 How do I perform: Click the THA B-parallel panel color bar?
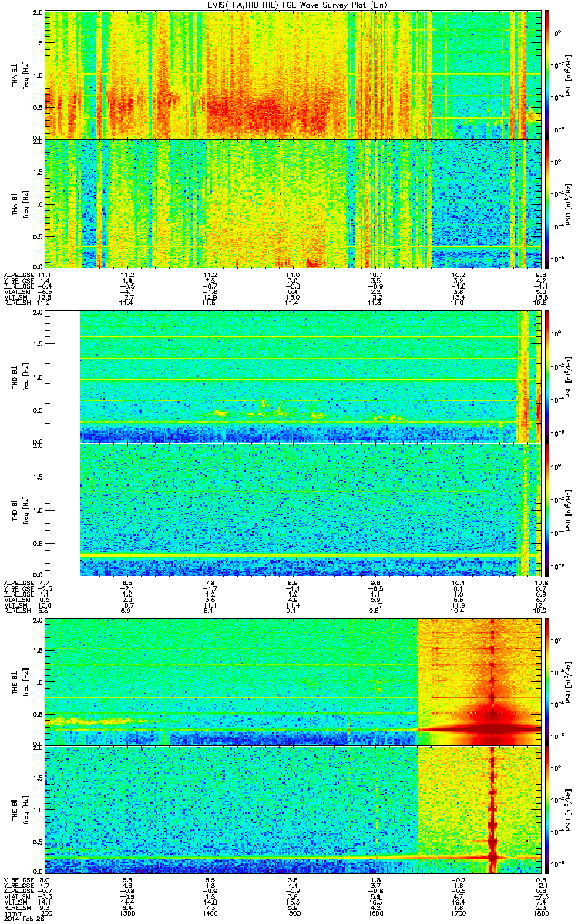click(x=547, y=203)
